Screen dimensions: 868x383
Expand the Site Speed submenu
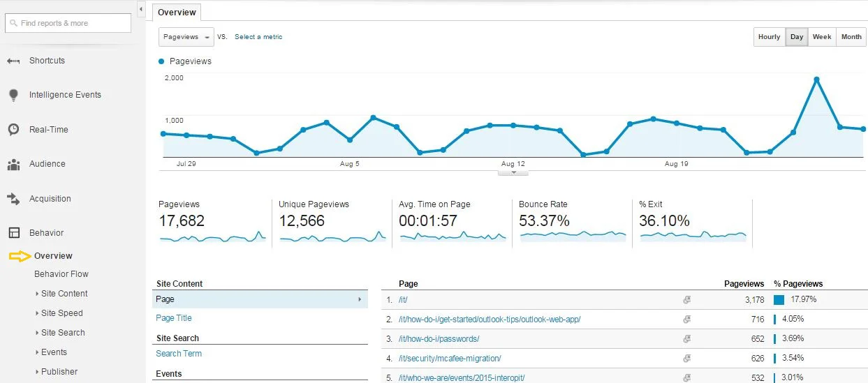coord(61,313)
